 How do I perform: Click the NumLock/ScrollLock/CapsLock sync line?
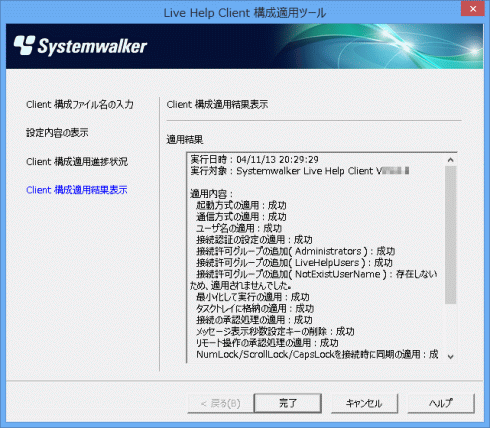[317, 354]
